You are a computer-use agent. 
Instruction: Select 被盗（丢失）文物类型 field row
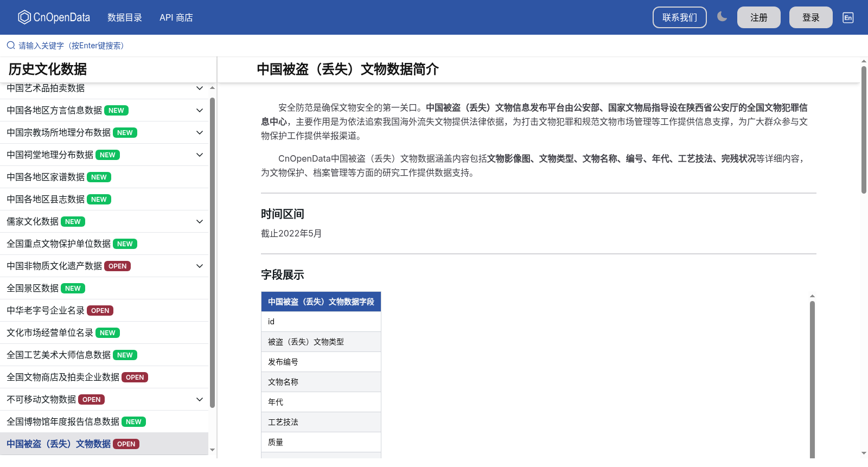click(x=321, y=342)
